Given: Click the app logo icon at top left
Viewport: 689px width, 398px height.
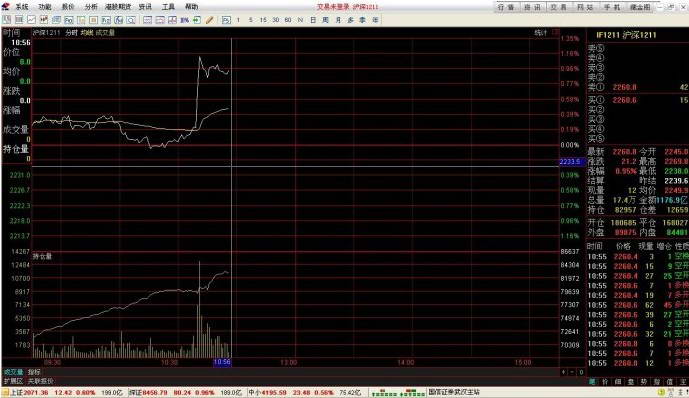Looking at the screenshot, I should pyautogui.click(x=6, y=6).
